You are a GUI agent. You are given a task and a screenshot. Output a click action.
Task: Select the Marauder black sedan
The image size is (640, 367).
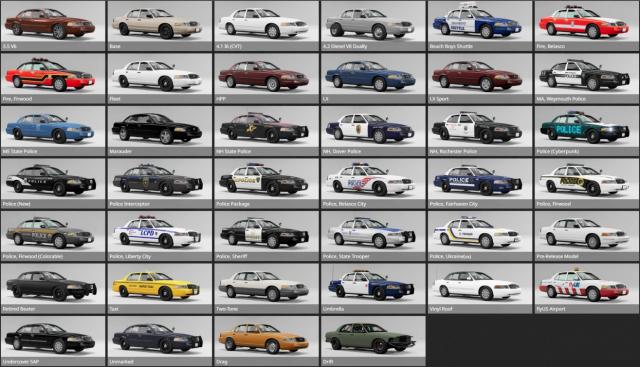(x=159, y=131)
